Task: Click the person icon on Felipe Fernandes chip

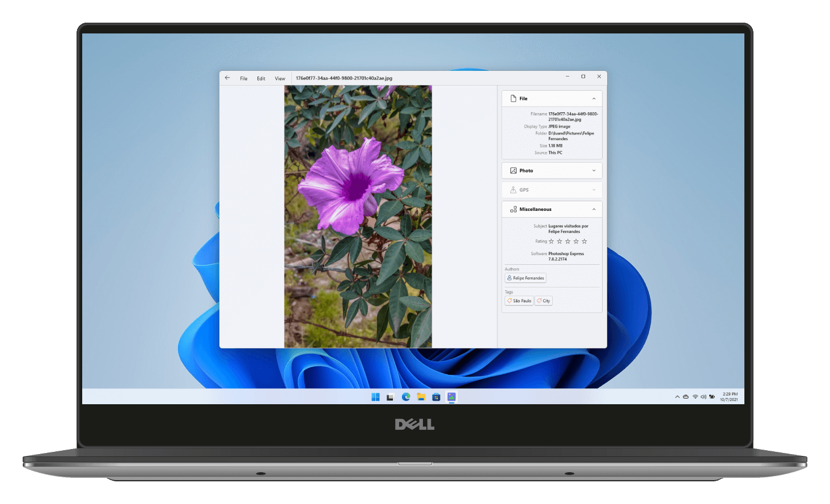Action: [511, 278]
